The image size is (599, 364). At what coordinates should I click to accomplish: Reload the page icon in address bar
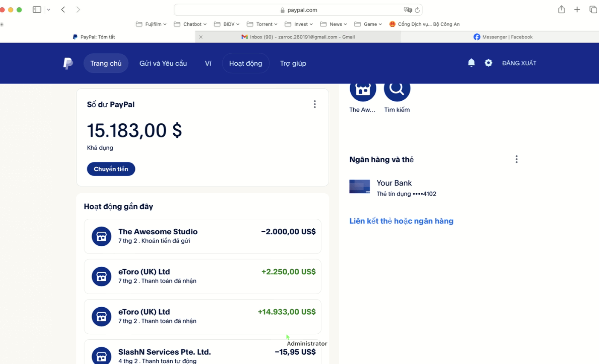(x=417, y=10)
